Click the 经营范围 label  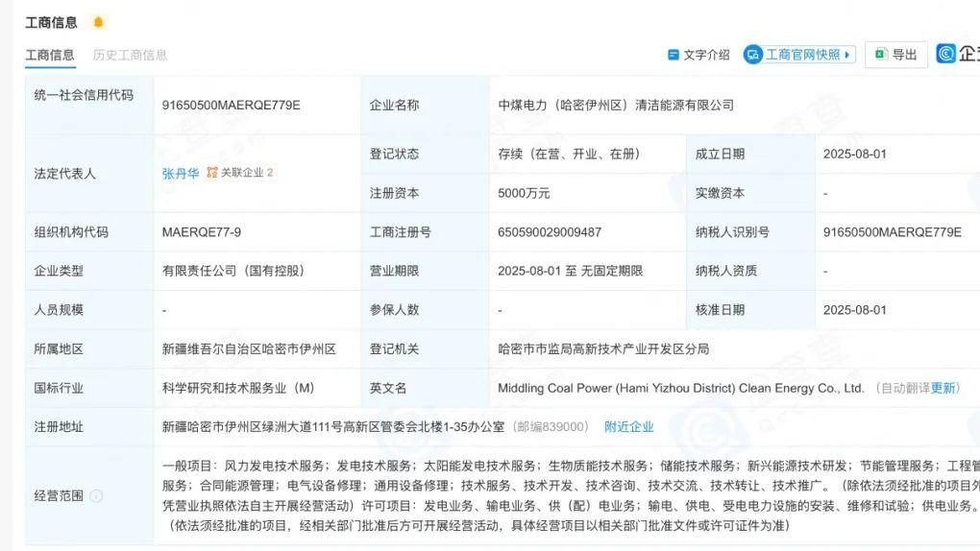pyautogui.click(x=59, y=496)
